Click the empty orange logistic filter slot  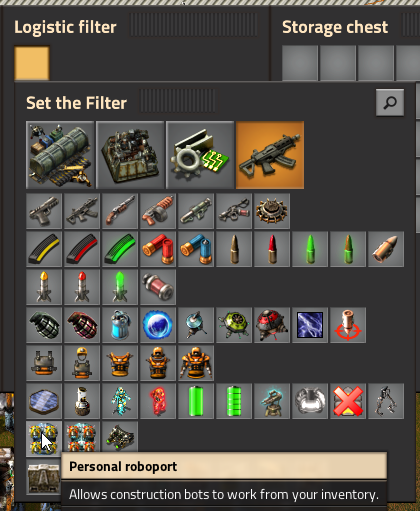click(32, 63)
